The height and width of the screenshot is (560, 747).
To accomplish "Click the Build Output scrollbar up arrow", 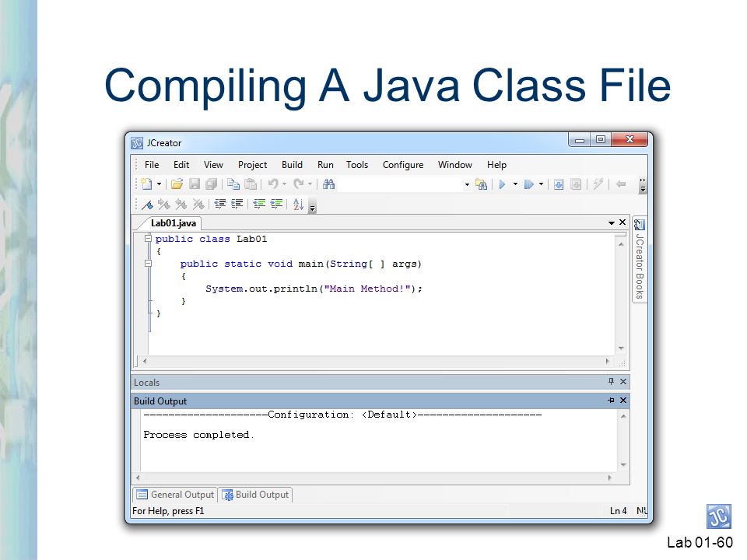I will pos(623,416).
